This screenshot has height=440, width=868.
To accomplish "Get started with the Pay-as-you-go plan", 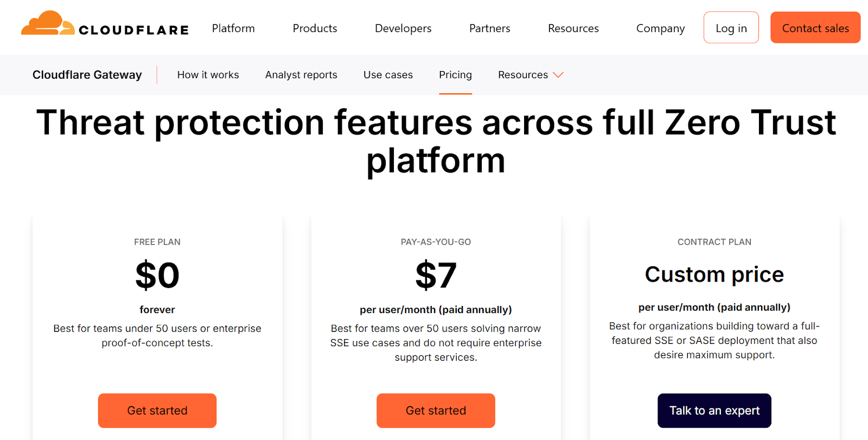I will [x=436, y=411].
